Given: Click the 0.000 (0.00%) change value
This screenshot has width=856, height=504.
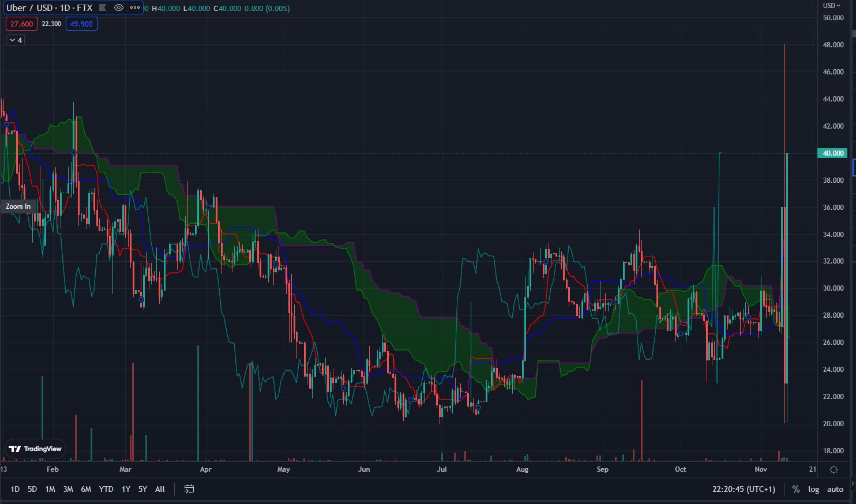Looking at the screenshot, I should 268,9.
